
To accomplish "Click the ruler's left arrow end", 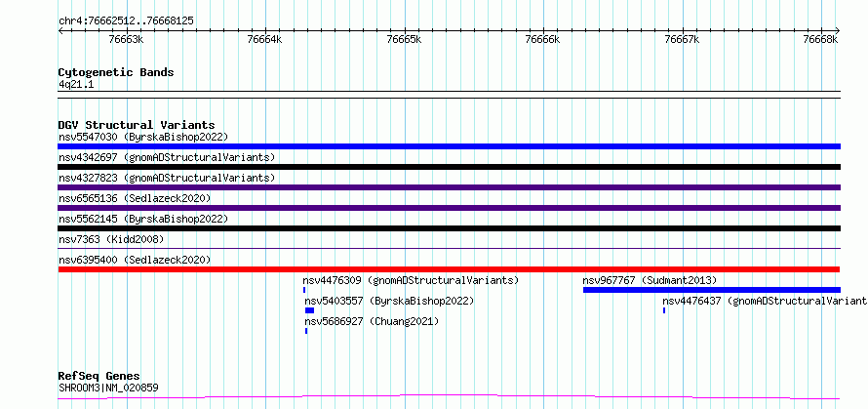I will tap(60, 30).
